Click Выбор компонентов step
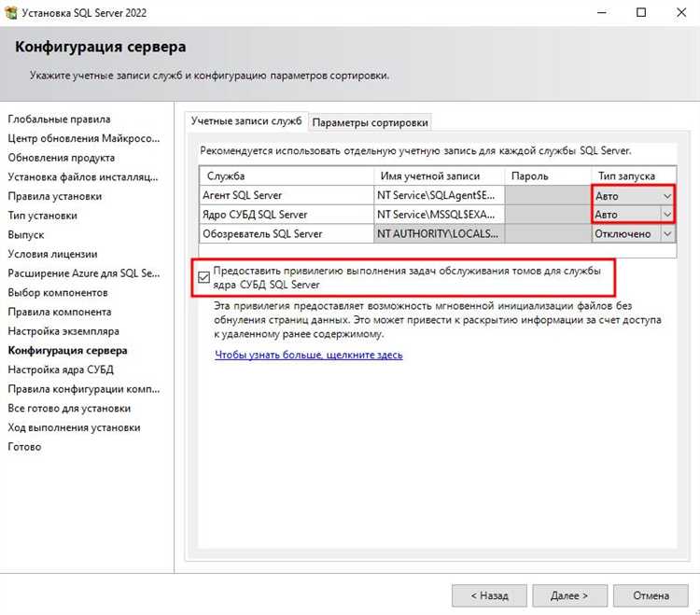700x615 pixels. (x=58, y=293)
